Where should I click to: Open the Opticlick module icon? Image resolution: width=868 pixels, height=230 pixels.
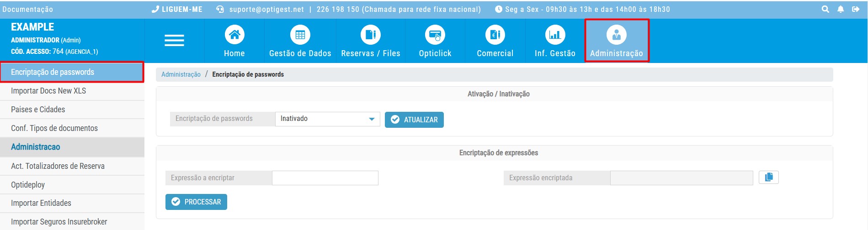coord(435,35)
